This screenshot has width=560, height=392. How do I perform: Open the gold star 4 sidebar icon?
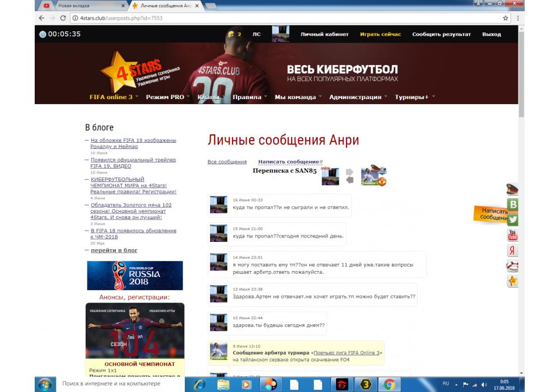pyautogui.click(x=512, y=281)
